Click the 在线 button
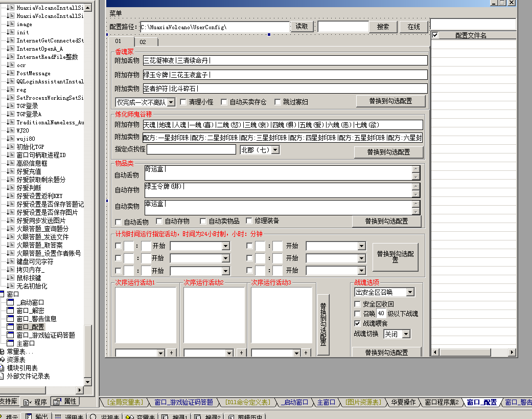The height and width of the screenshot is (419, 532). coord(413,27)
